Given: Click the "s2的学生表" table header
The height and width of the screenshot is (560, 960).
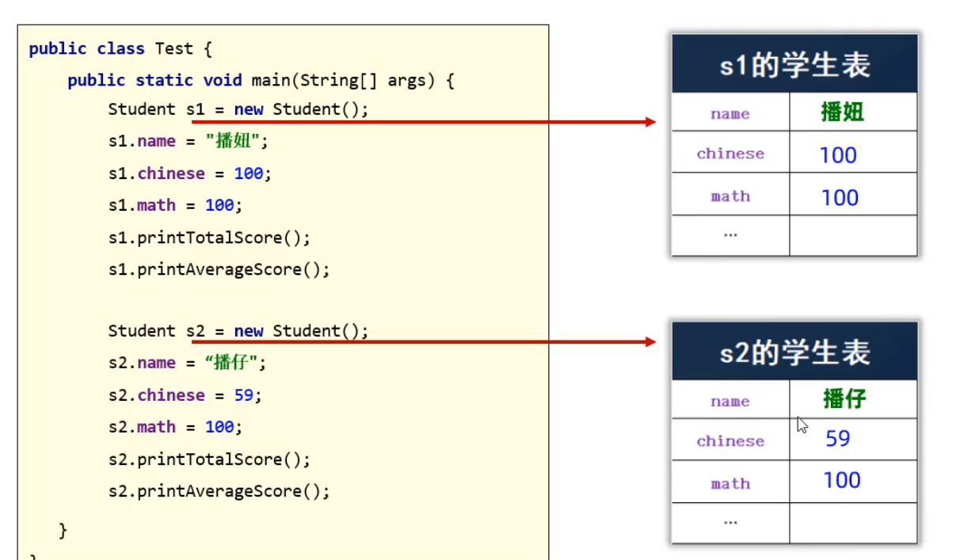Looking at the screenshot, I should pyautogui.click(x=794, y=352).
